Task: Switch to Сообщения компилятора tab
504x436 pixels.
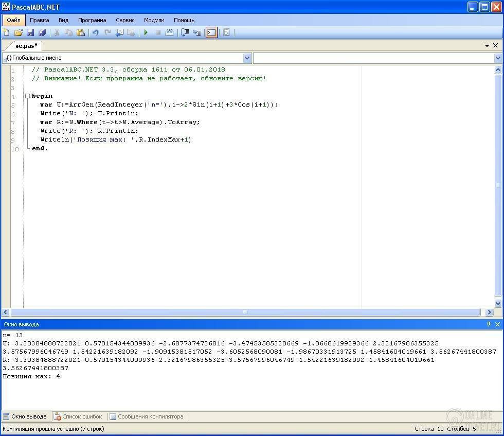Action: point(147,416)
